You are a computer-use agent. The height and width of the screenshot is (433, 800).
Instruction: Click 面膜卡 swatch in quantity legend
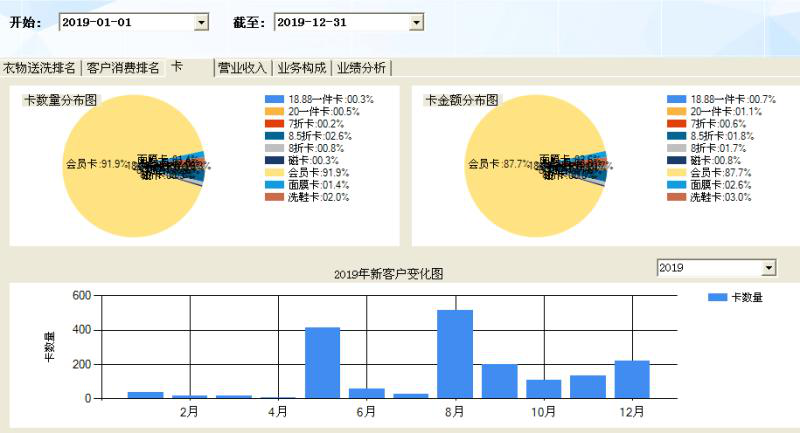(x=274, y=185)
